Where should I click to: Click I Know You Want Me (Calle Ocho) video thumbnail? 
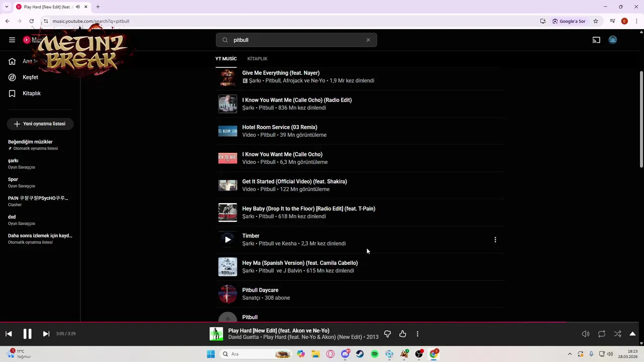(227, 158)
